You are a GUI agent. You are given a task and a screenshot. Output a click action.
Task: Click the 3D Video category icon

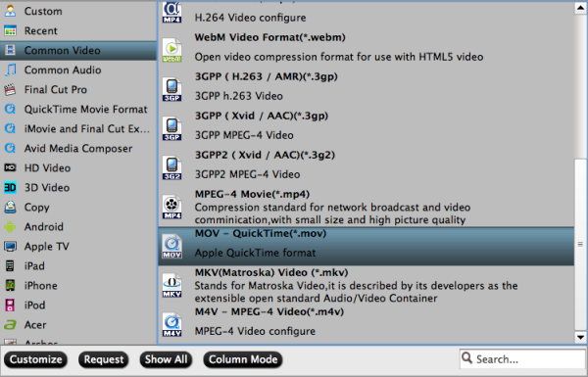point(10,187)
